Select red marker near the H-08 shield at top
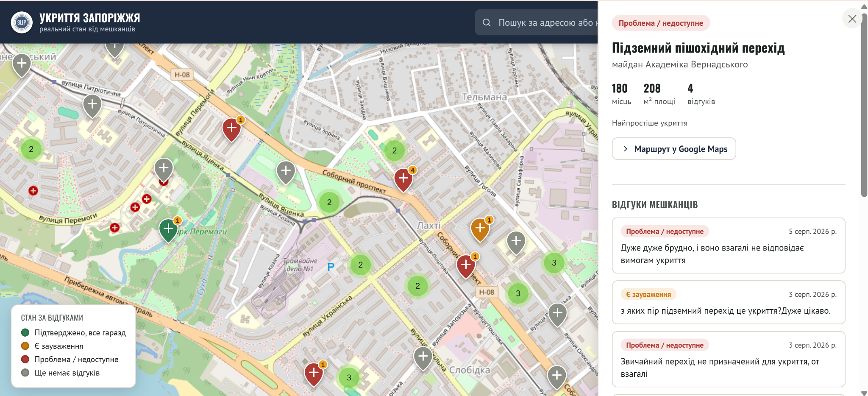This screenshot has height=396, width=868. click(x=231, y=129)
